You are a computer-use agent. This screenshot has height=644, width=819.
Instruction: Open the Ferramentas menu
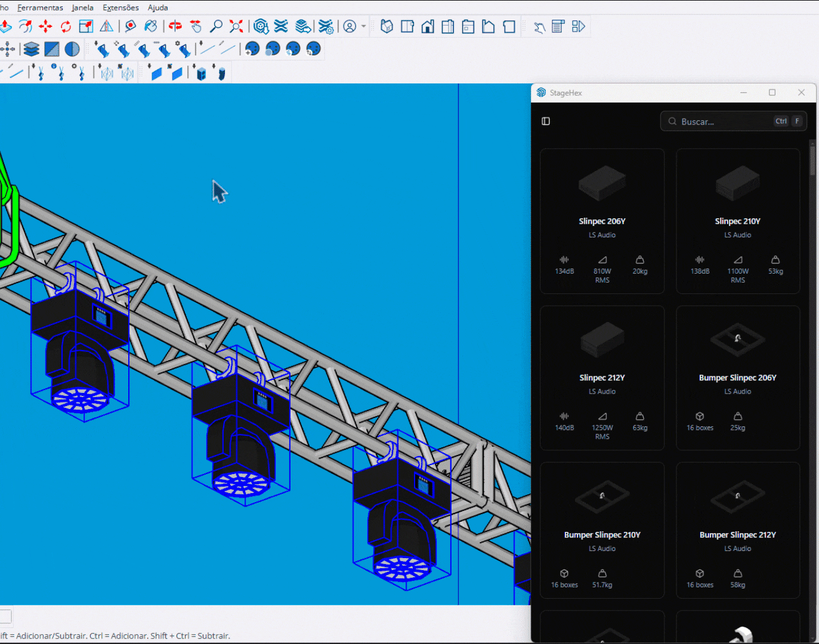pyautogui.click(x=40, y=8)
